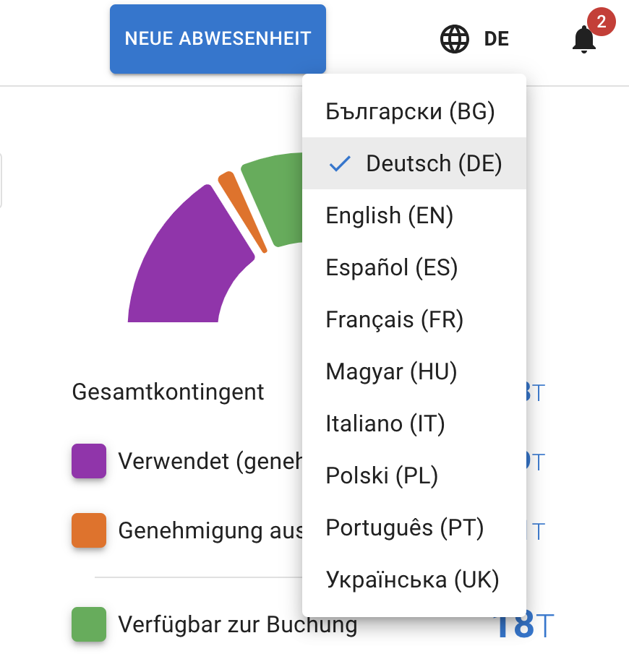Click the checkmark beside Deutsch (DE)
Viewport: 629px width, 672px height.
tap(339, 164)
